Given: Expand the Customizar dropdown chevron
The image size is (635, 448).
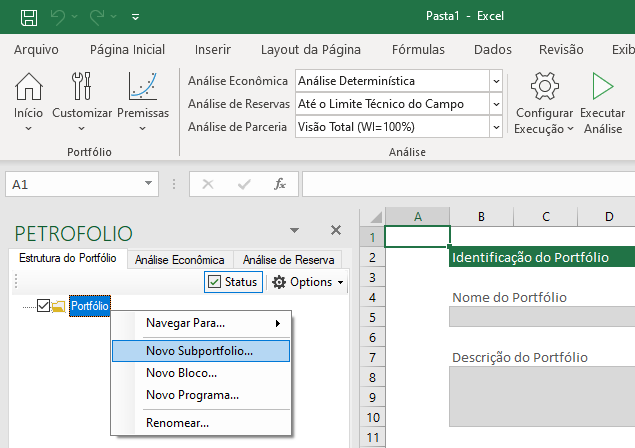Looking at the screenshot, I should coord(81,128).
